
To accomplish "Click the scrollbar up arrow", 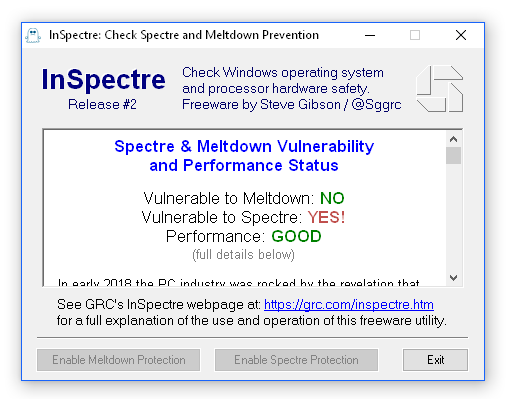I will [x=453, y=139].
